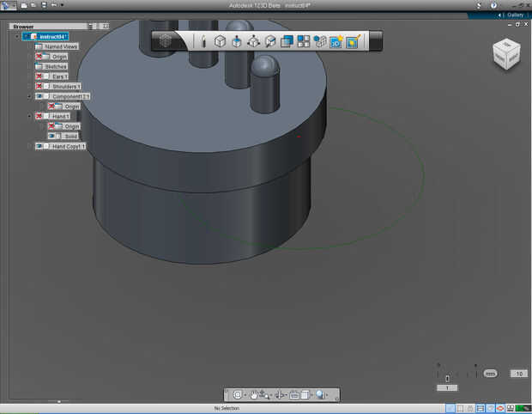Image resolution: width=532 pixels, height=414 pixels.
Task: Open the Gallery tab
Action: [x=515, y=15]
